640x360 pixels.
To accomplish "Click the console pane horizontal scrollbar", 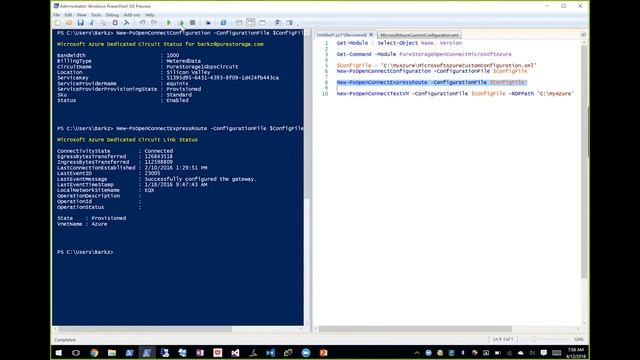I will click(145, 329).
